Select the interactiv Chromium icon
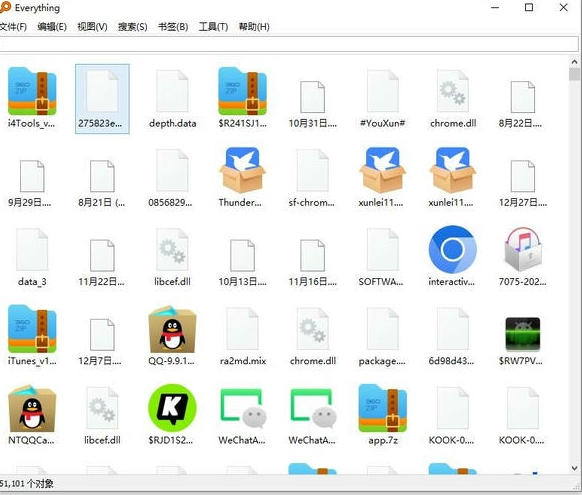582x495 pixels. click(x=452, y=249)
